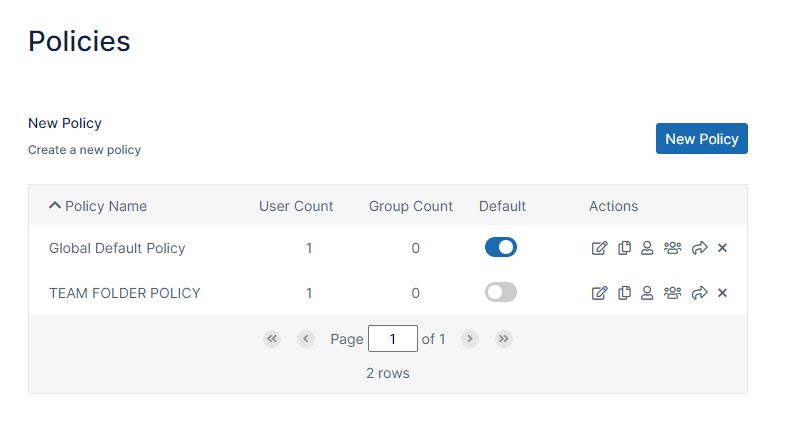
Task: Turn off Global Default Policy default toggle
Action: (x=500, y=247)
